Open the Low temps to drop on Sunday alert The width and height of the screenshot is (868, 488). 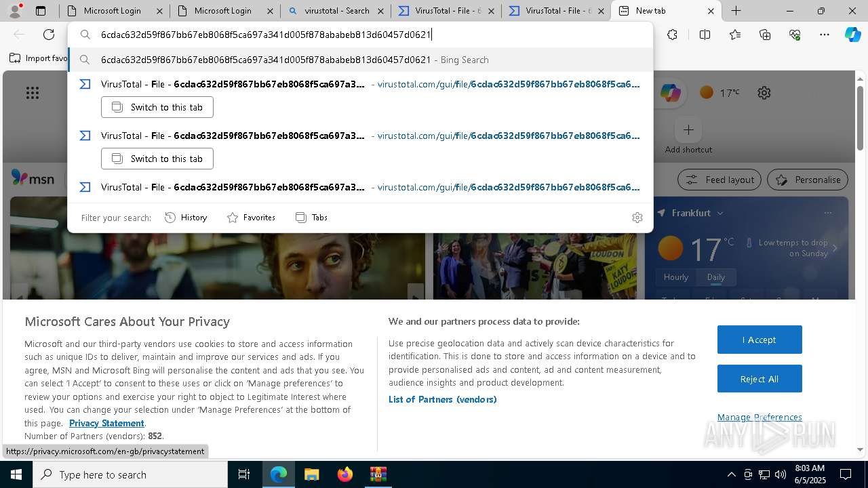coord(792,248)
